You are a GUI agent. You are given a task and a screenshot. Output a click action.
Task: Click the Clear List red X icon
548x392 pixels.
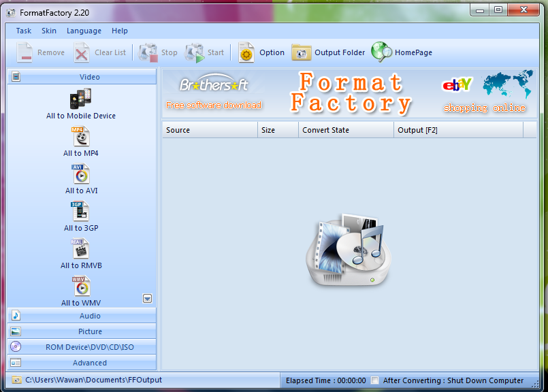pyautogui.click(x=82, y=52)
